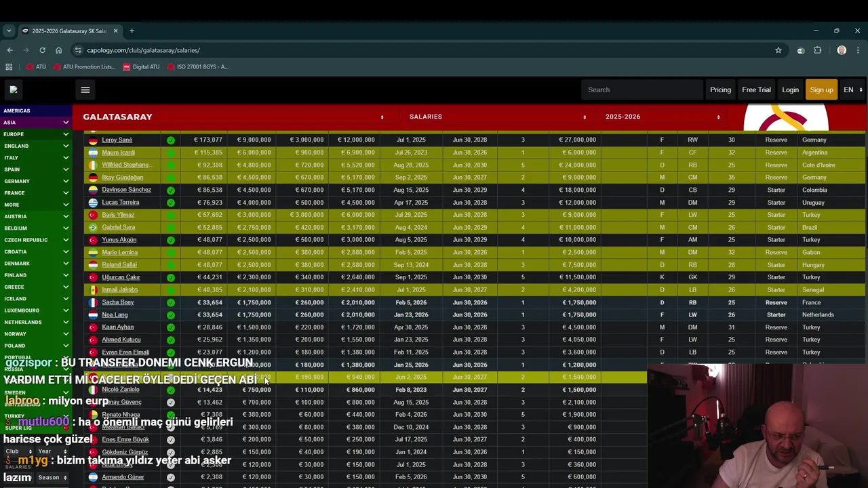Click the Capology logo icon
Viewport: 868px width, 488px height.
click(x=14, y=89)
